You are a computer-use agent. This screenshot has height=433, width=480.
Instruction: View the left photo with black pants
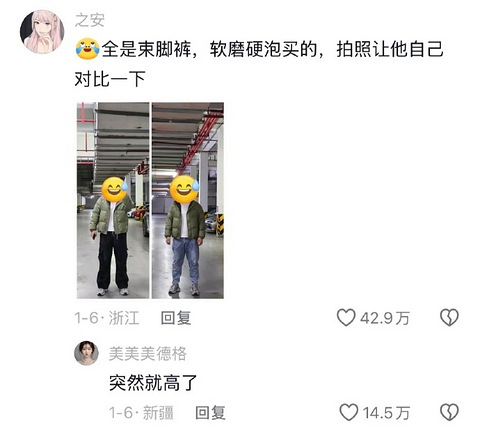(x=113, y=200)
